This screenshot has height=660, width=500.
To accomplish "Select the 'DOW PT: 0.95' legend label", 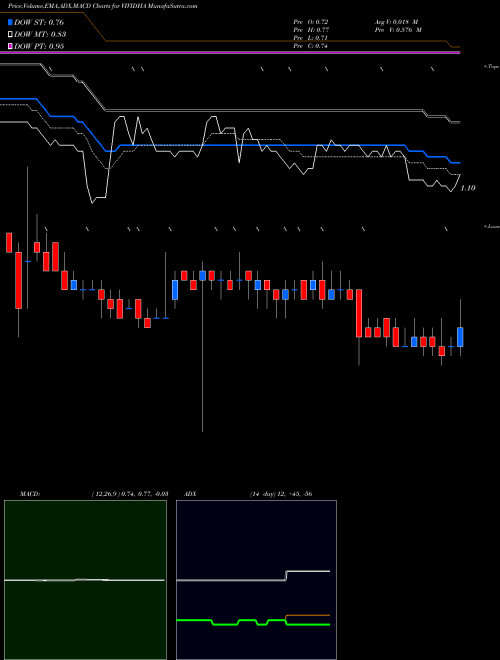I will click(39, 46).
